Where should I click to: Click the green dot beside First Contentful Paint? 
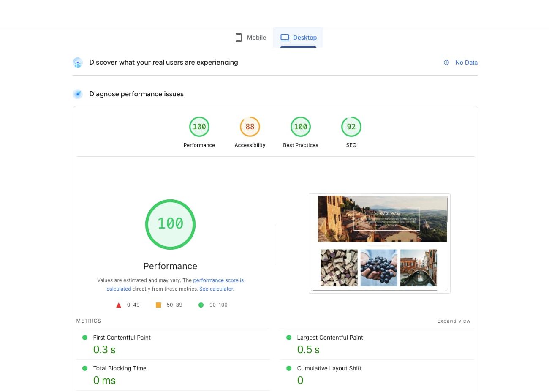(x=85, y=338)
